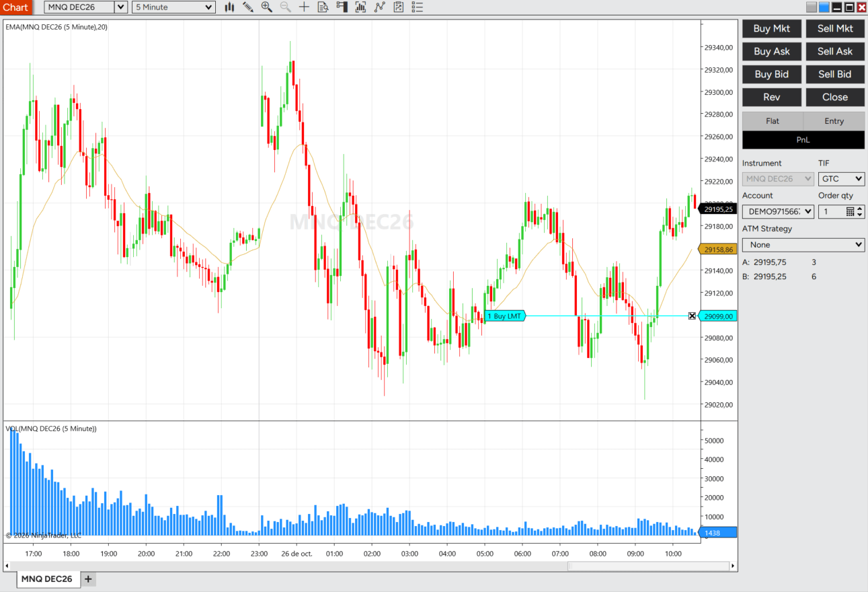Click the scrollbar right arrow
The width and height of the screenshot is (868, 592).
tap(734, 566)
